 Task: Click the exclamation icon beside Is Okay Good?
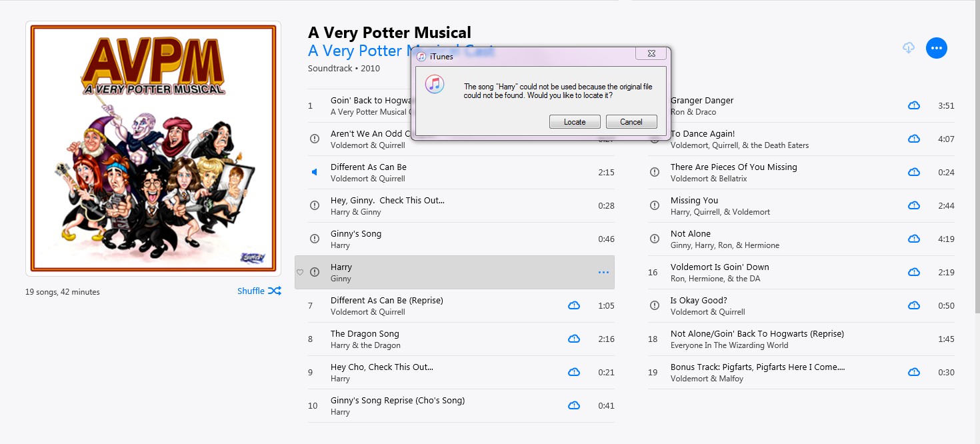click(655, 305)
